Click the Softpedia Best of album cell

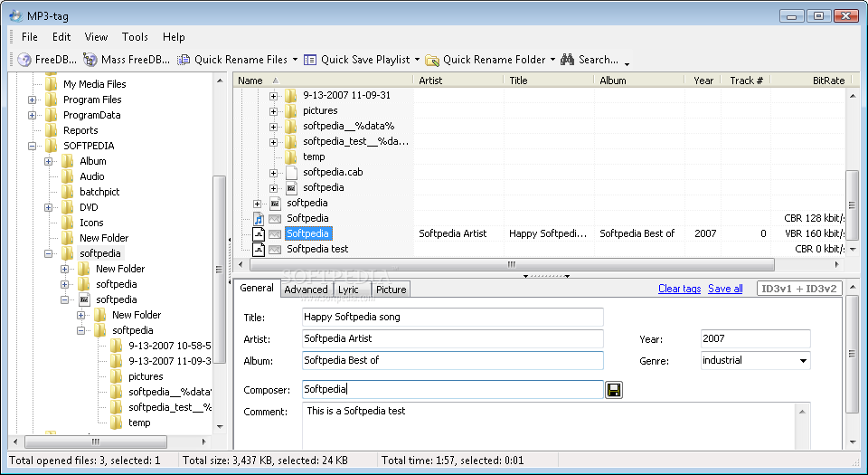click(x=637, y=233)
